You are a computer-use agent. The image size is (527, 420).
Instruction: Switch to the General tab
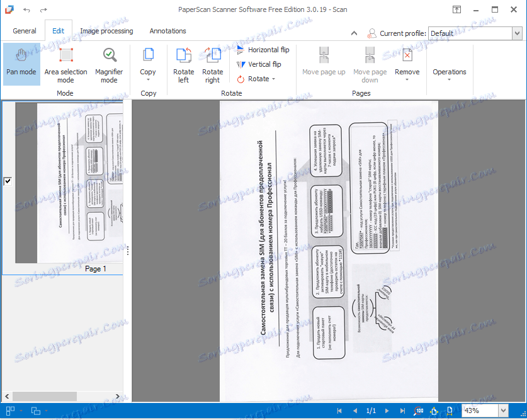pos(25,31)
